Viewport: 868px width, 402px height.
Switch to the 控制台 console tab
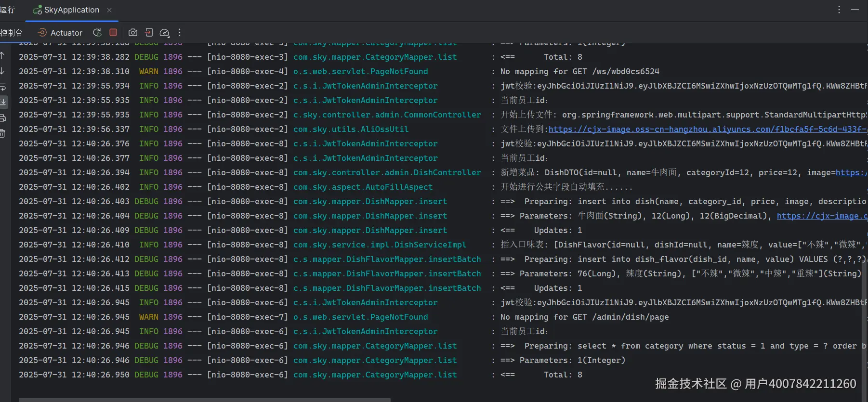(11, 33)
